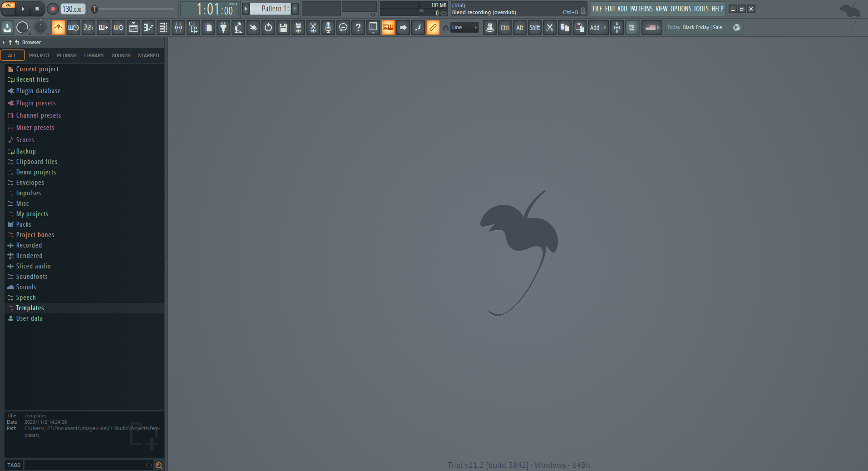Screen dimensions: 868x471
Task: Open the Mixer panel
Action: [178, 28]
